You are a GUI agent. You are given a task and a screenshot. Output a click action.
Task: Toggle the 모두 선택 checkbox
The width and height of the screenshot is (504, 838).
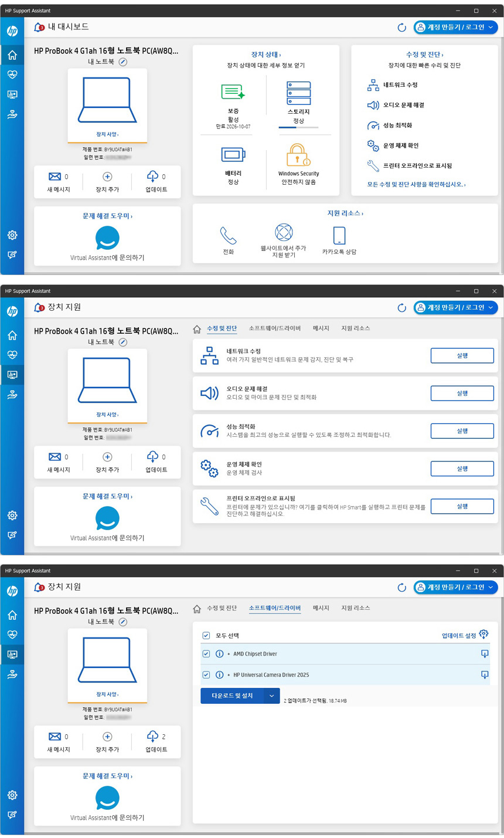206,636
